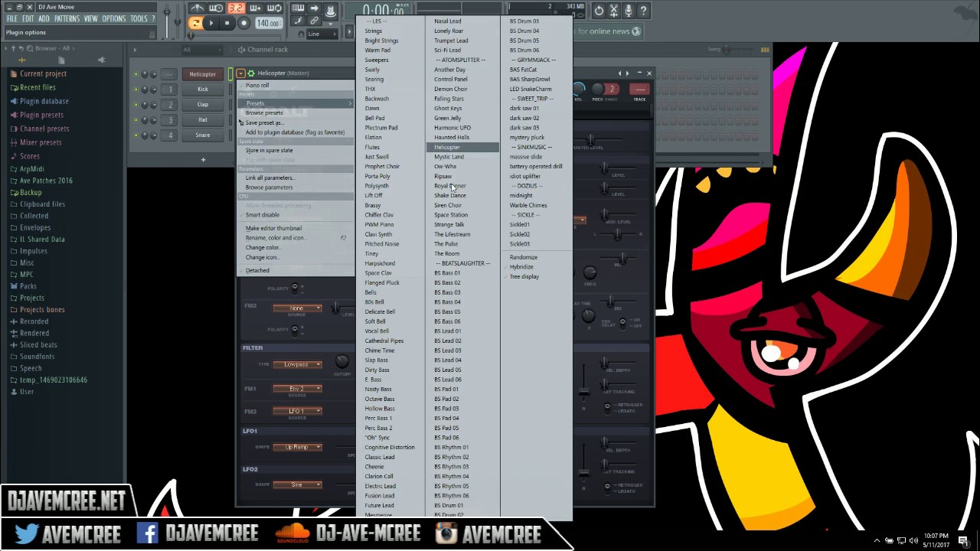The height and width of the screenshot is (551, 980).
Task: Open the mixer knob icon in the toolbar
Action: point(330,11)
